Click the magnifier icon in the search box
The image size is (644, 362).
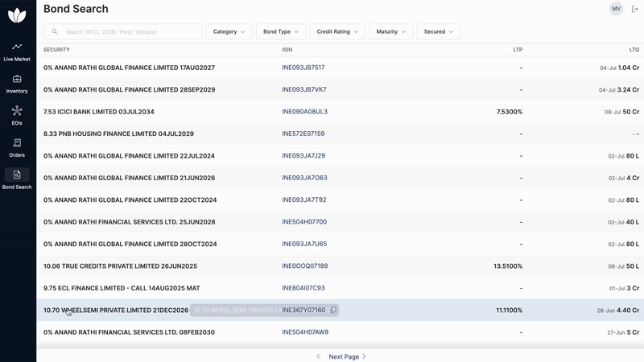[x=55, y=31]
